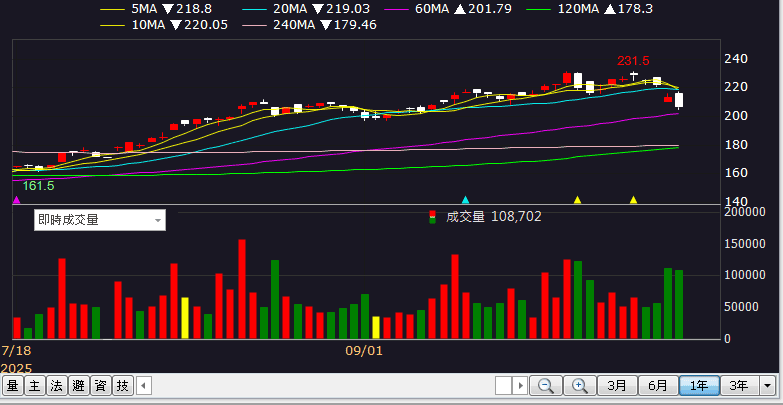Open the 主 main force indicator button
This screenshot has width=783, height=405.
pyautogui.click(x=35, y=385)
